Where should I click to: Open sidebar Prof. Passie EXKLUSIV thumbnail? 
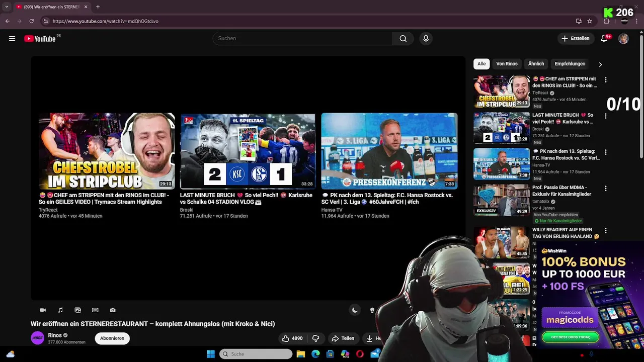501,200
